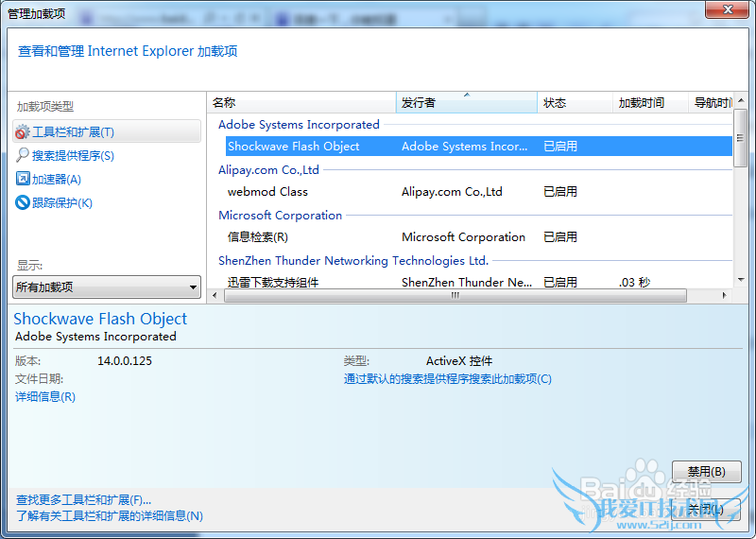The width and height of the screenshot is (756, 539).
Task: Click publisher cell Alipay.com Co.,Ltd in webmod row
Action: (x=452, y=192)
